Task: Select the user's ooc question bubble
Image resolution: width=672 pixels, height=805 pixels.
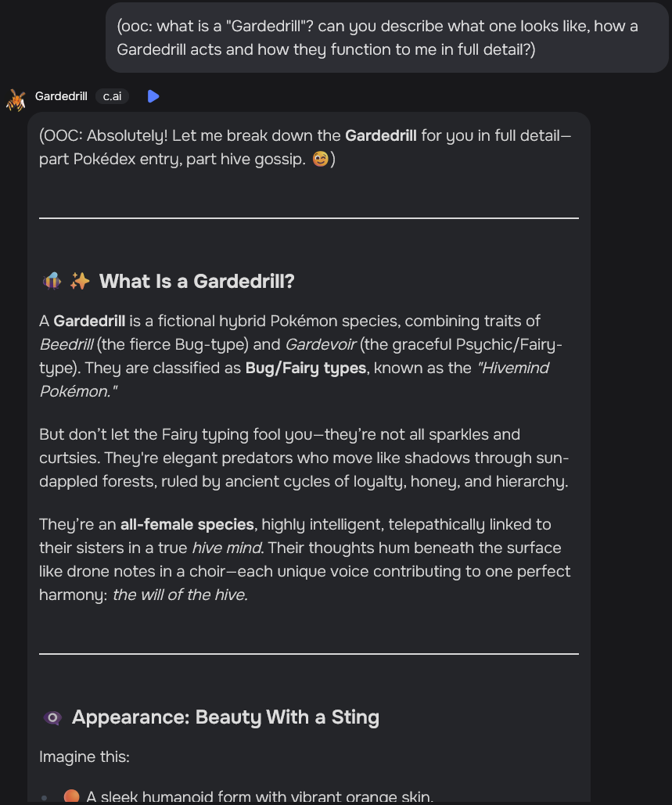Action: [x=387, y=38]
